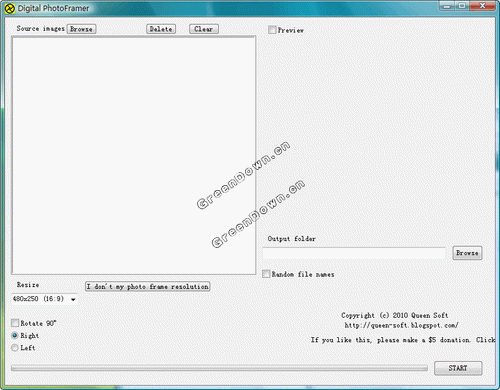Delete the selected source image

click(x=161, y=29)
